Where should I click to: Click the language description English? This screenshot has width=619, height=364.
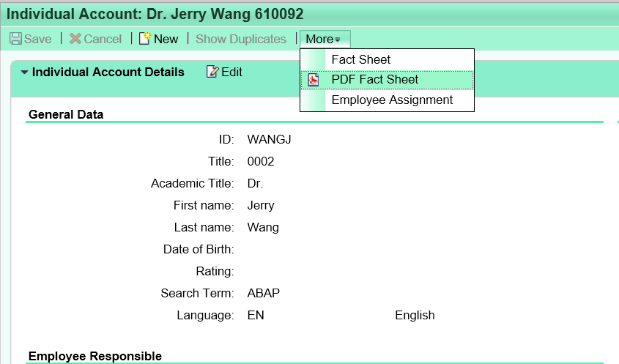415,316
